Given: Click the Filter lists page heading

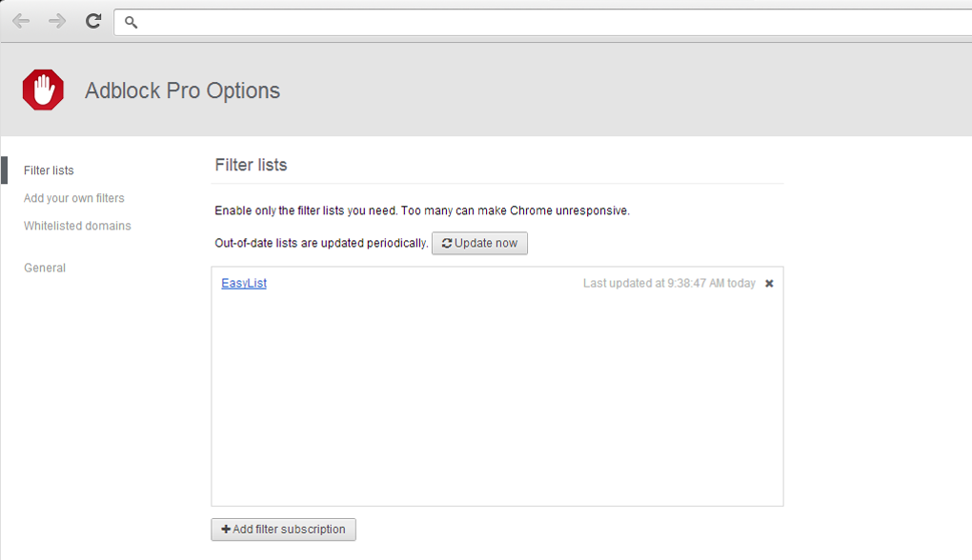Looking at the screenshot, I should click(x=251, y=165).
